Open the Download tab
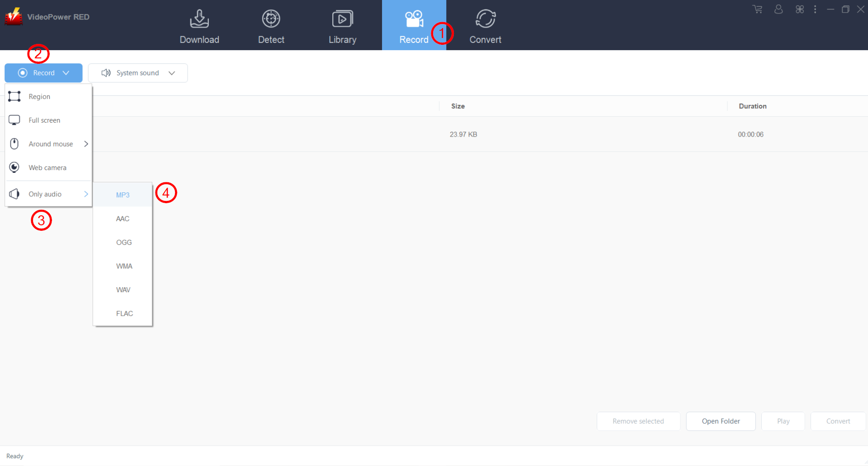The image size is (868, 466). tap(199, 26)
